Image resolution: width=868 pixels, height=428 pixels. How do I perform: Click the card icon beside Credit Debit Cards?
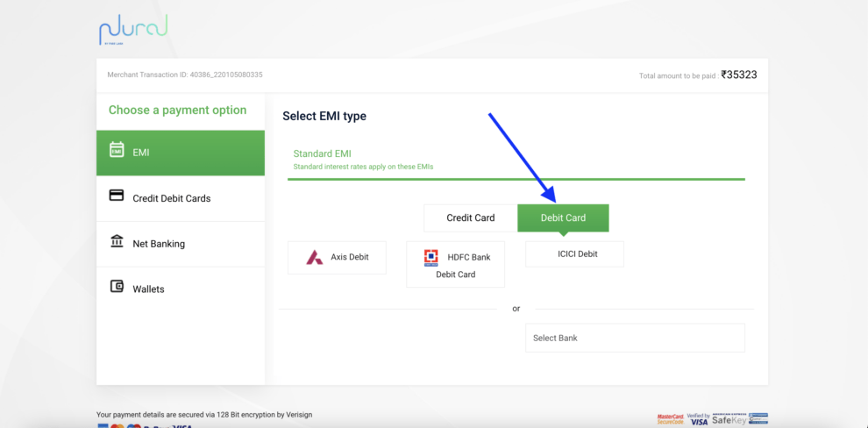pos(117,196)
